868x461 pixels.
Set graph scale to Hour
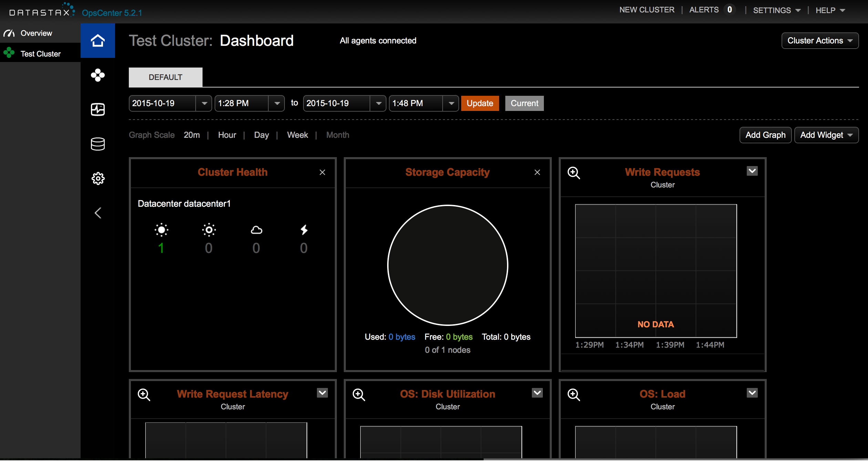tap(227, 135)
